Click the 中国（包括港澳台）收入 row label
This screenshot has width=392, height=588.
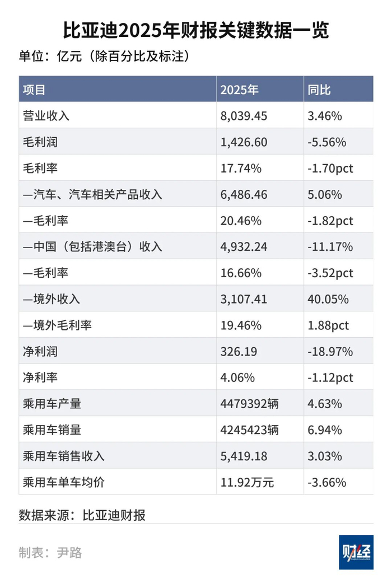92,247
